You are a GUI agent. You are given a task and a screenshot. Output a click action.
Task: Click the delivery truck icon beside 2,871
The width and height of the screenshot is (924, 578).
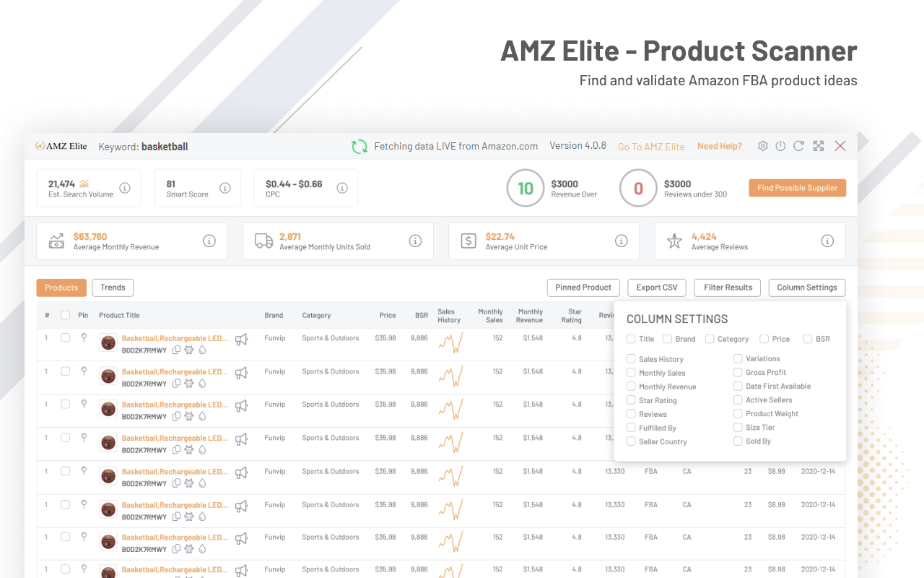(264, 241)
